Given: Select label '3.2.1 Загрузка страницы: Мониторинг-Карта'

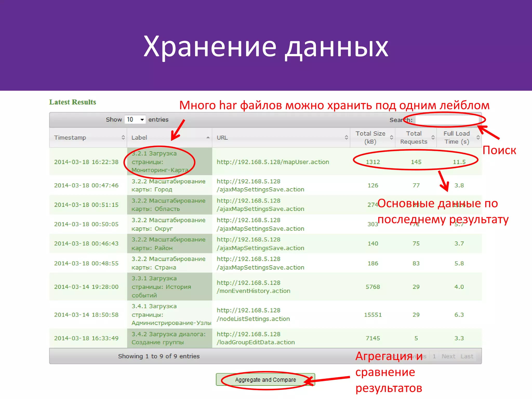Looking at the screenshot, I should (160, 162).
